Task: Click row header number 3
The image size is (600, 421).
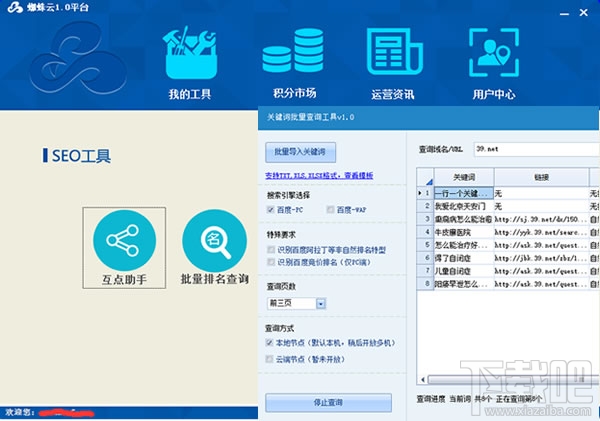Action: (x=425, y=219)
